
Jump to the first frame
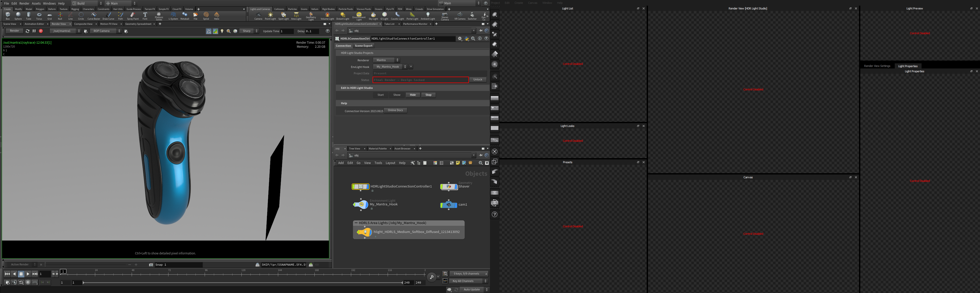7,274
